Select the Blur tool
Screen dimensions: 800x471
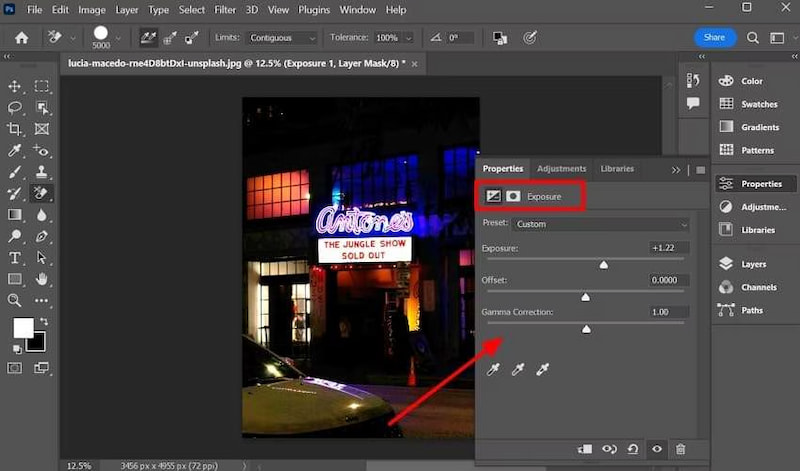point(41,215)
